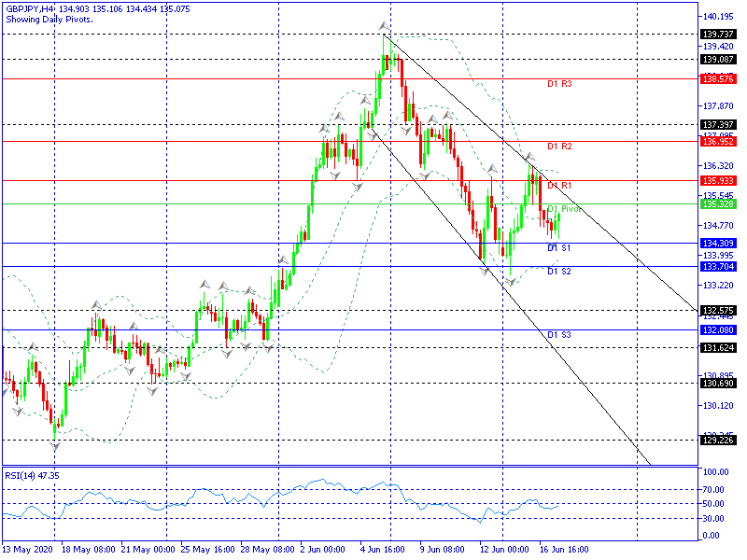Click the red 135.933 R1 price tag

717,180
